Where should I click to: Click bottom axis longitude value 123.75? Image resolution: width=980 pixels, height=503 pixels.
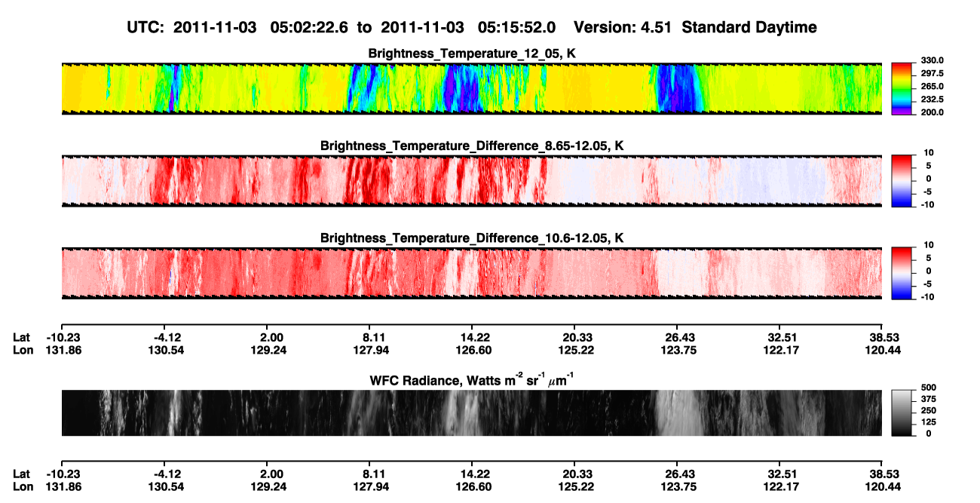[x=677, y=486]
